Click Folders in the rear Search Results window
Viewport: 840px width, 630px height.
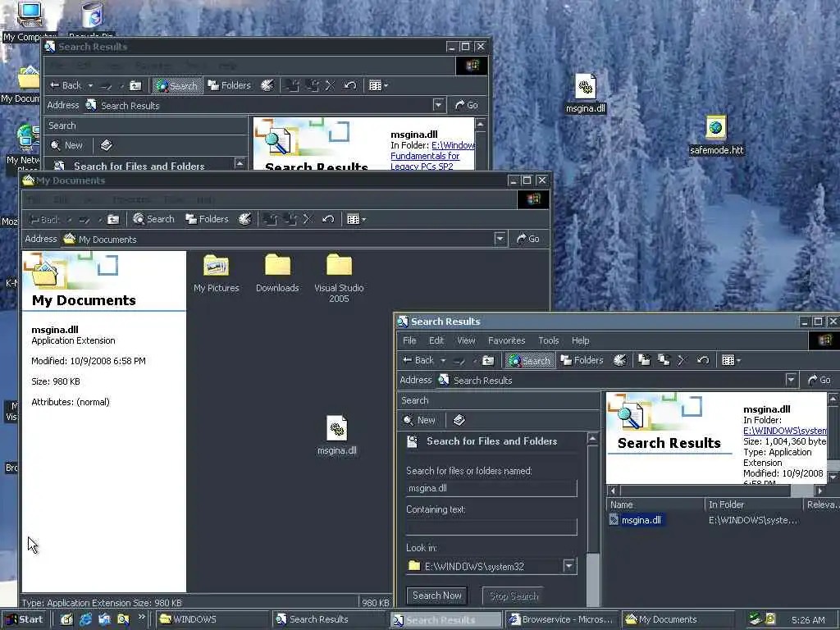[229, 85]
